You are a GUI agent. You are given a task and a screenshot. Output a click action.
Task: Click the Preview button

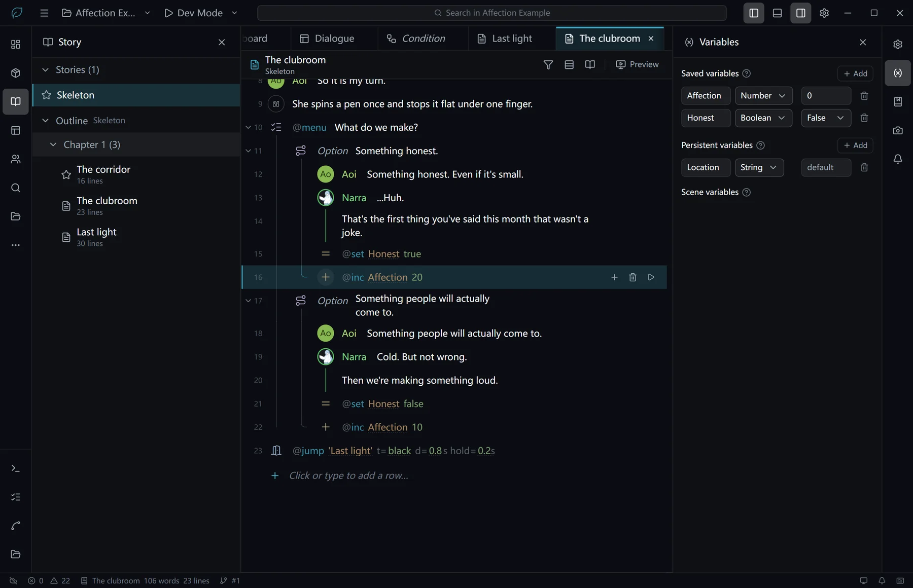tap(637, 64)
